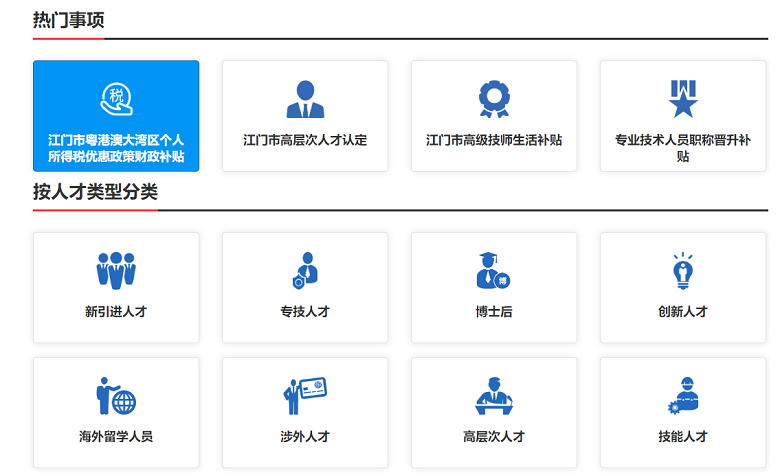The height and width of the screenshot is (473, 780).
Task: Open the 海外留学人员 category label
Action: tap(116, 437)
